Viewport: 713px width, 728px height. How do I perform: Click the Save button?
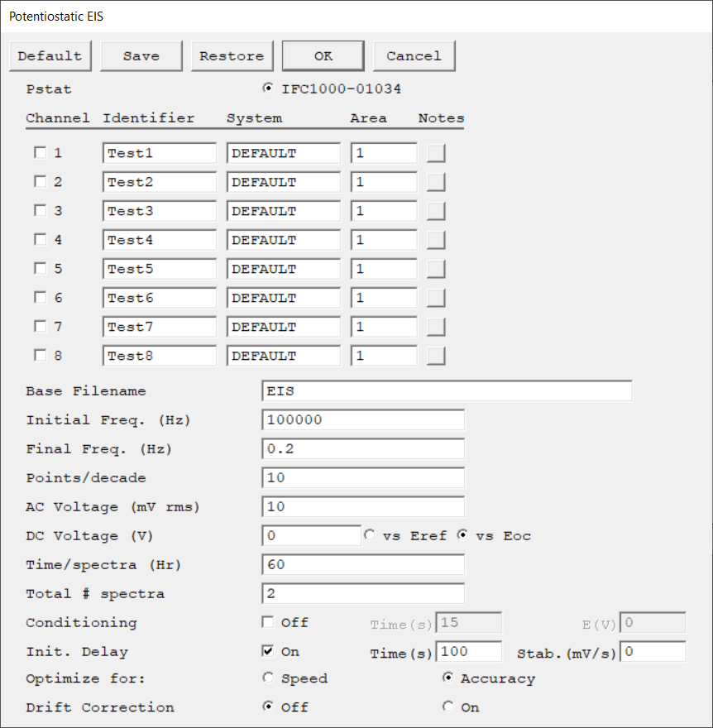[x=141, y=55]
